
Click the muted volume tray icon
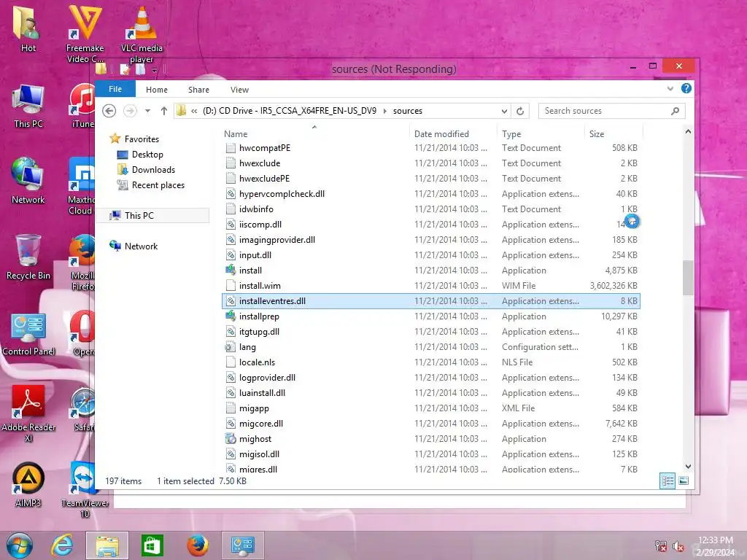tap(678, 546)
